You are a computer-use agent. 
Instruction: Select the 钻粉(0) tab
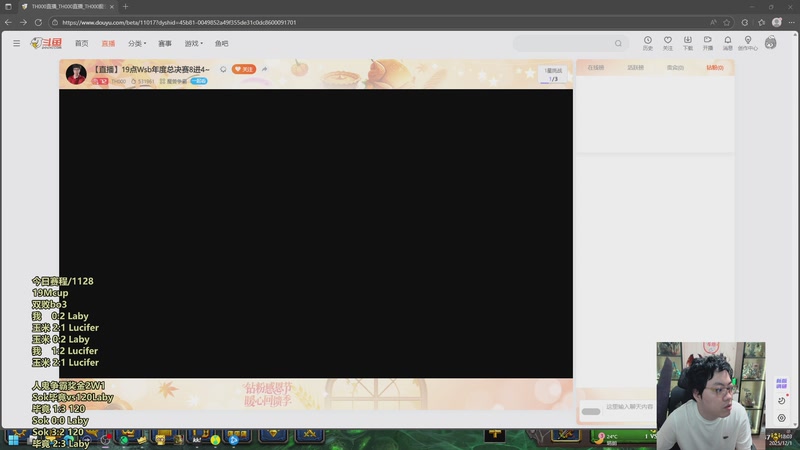715,67
